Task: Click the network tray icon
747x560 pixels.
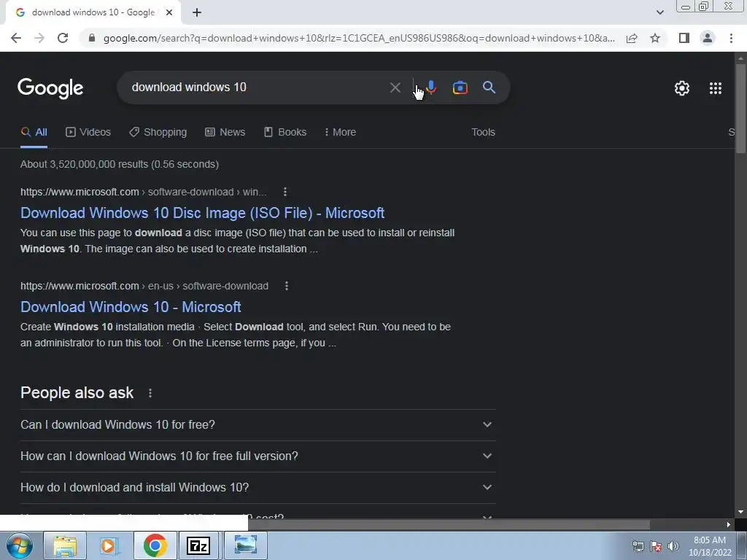Action: [638, 546]
